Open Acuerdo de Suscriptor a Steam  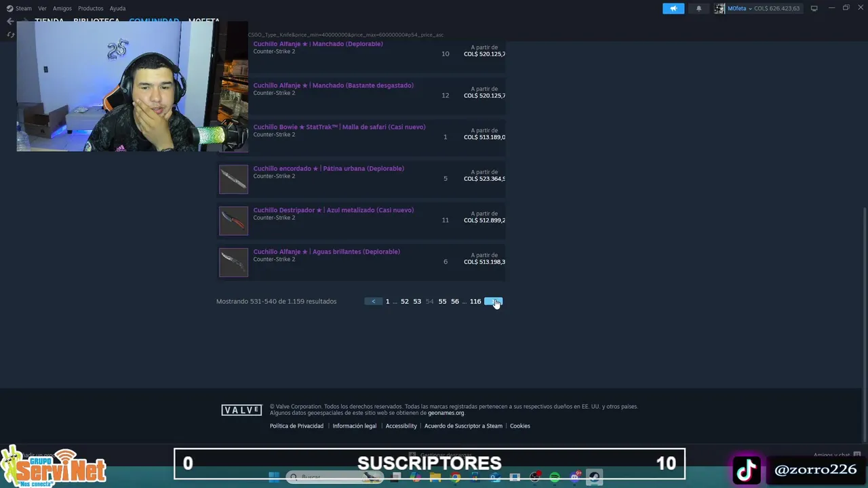coord(463,426)
